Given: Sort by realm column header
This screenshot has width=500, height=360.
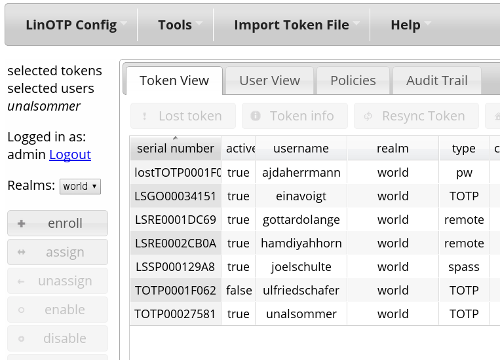Looking at the screenshot, I should coord(393,149).
